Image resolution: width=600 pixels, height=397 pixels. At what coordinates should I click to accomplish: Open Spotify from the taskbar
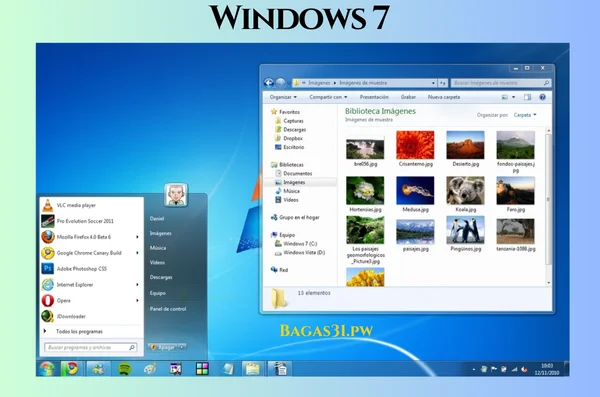pos(124,369)
